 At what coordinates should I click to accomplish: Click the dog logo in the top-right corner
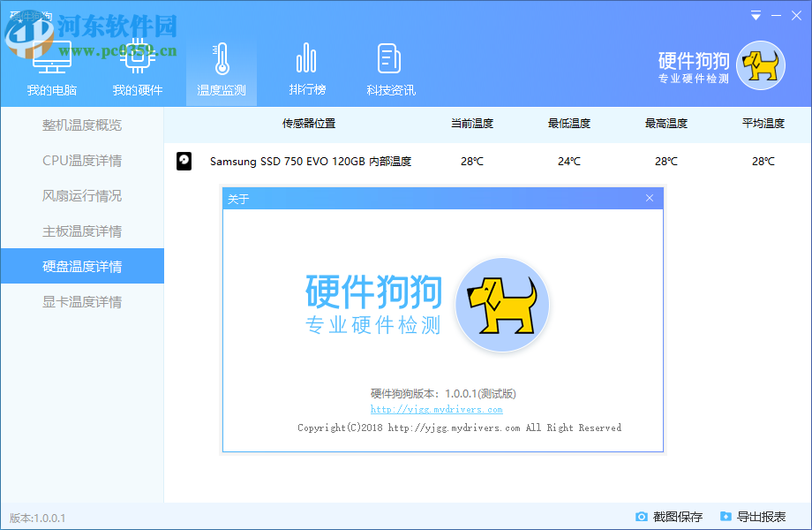[x=759, y=65]
